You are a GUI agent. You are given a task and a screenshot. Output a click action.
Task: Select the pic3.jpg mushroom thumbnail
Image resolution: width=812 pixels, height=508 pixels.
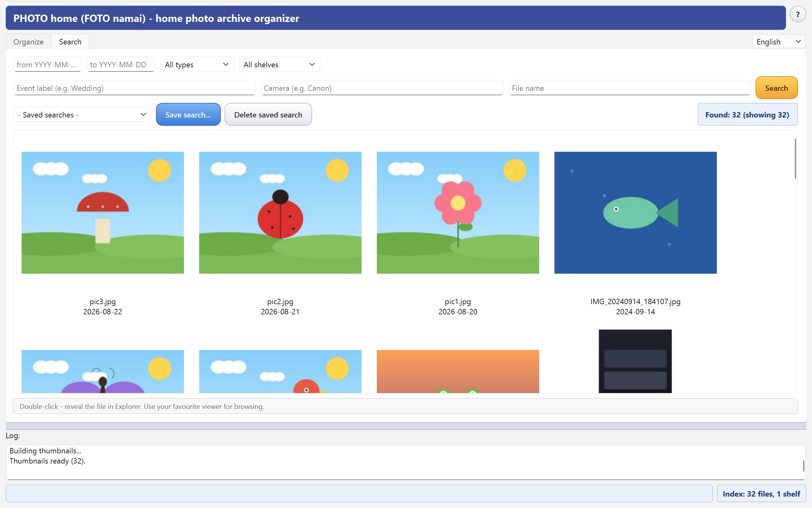click(103, 213)
